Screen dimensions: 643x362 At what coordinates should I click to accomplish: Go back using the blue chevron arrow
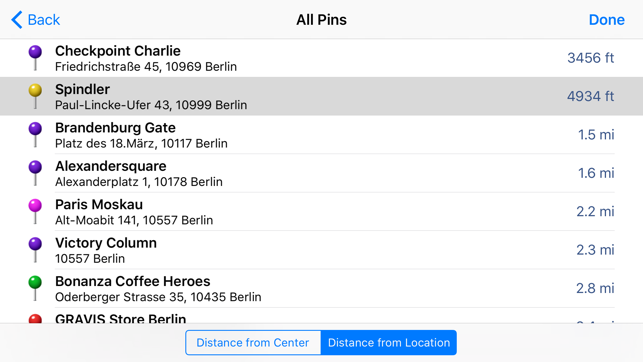[x=17, y=20]
